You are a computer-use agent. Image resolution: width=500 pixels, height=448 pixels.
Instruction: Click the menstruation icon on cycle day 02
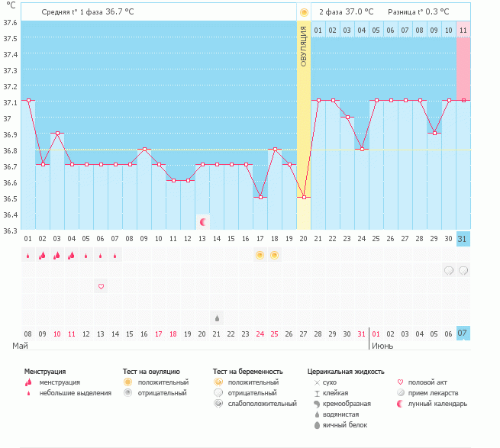43,255
